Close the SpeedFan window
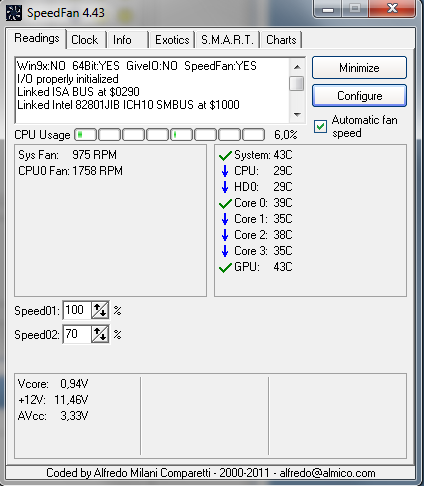 pyautogui.click(x=392, y=9)
